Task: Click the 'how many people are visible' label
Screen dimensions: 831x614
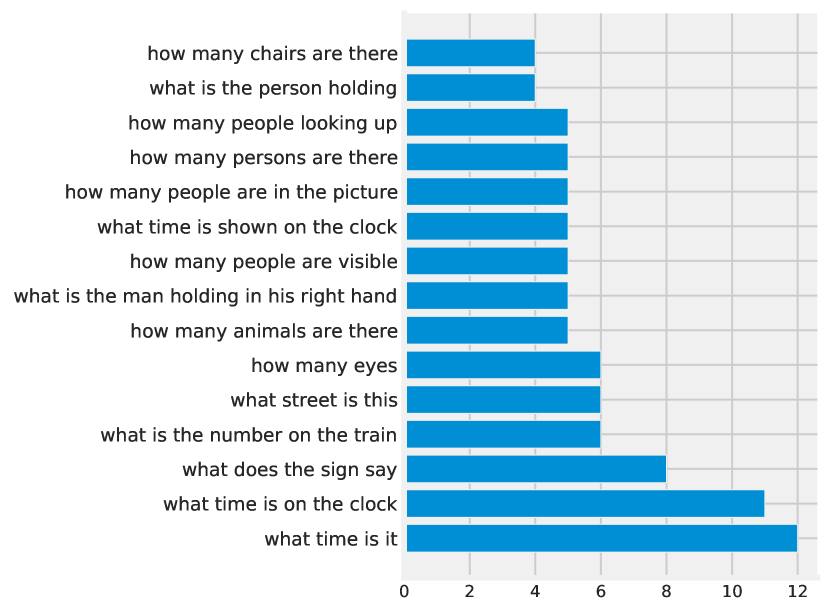Action: (264, 261)
